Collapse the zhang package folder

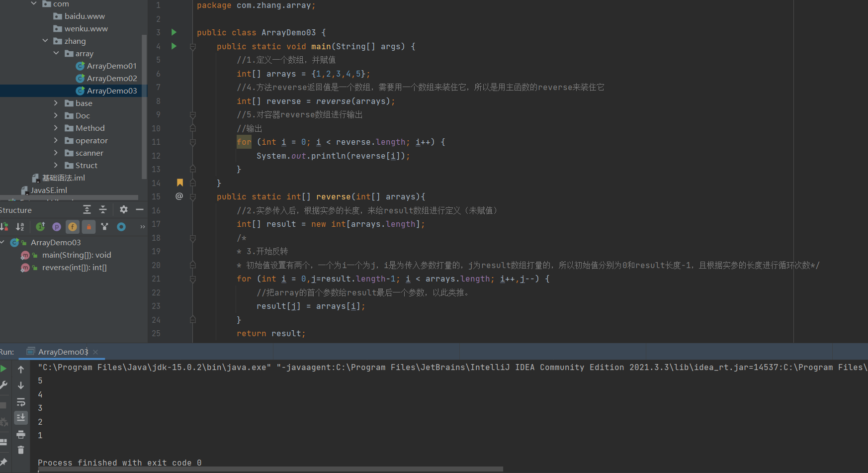[45, 41]
